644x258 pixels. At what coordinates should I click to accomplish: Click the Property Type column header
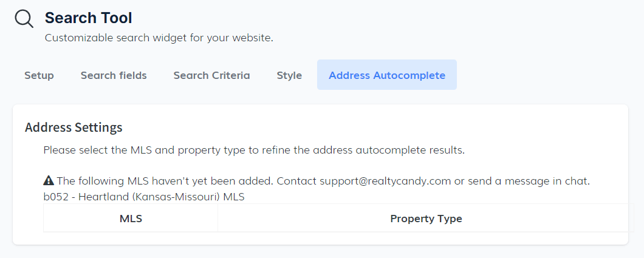click(x=426, y=219)
